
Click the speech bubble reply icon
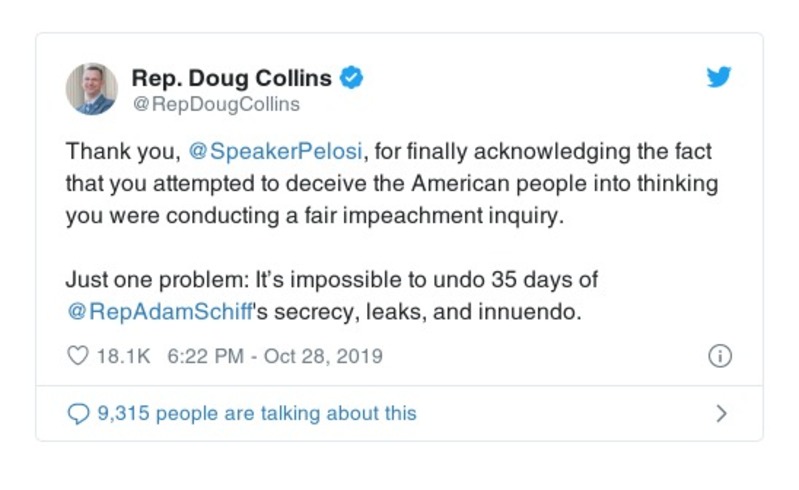pyautogui.click(x=78, y=412)
